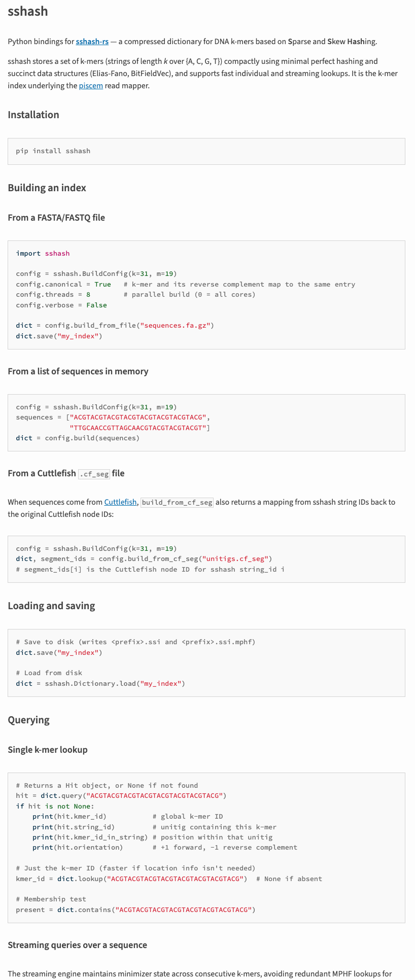The width and height of the screenshot is (415, 980).
Task: Click the inline build_from_cf_seg code text
Action: [x=177, y=503]
